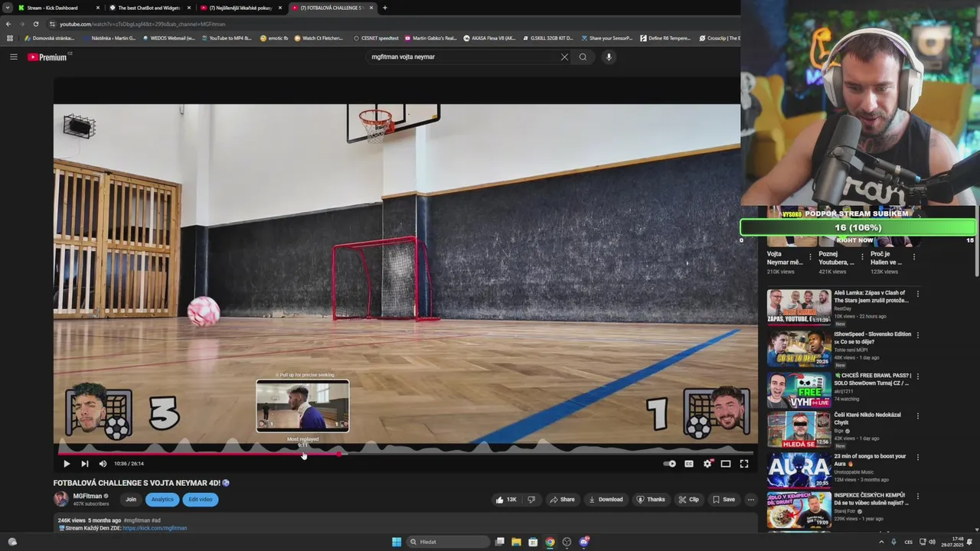Viewport: 980px width, 551px height.
Task: Click the seek preview thumbnail above progress bar
Action: click(x=302, y=406)
